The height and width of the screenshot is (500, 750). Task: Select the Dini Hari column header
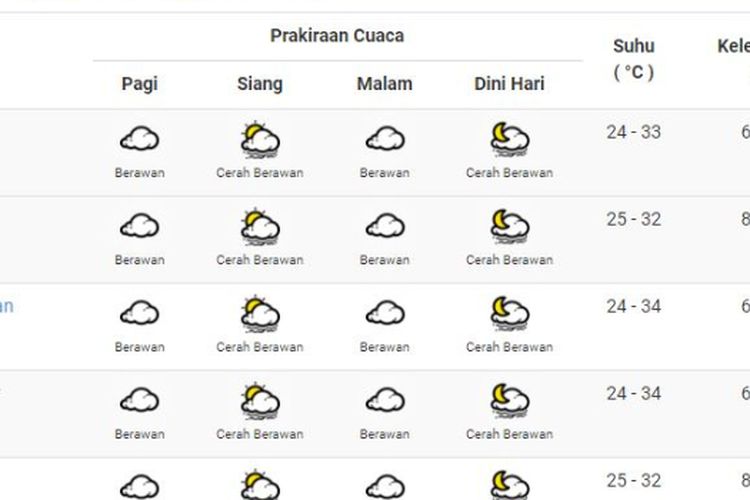click(x=509, y=84)
